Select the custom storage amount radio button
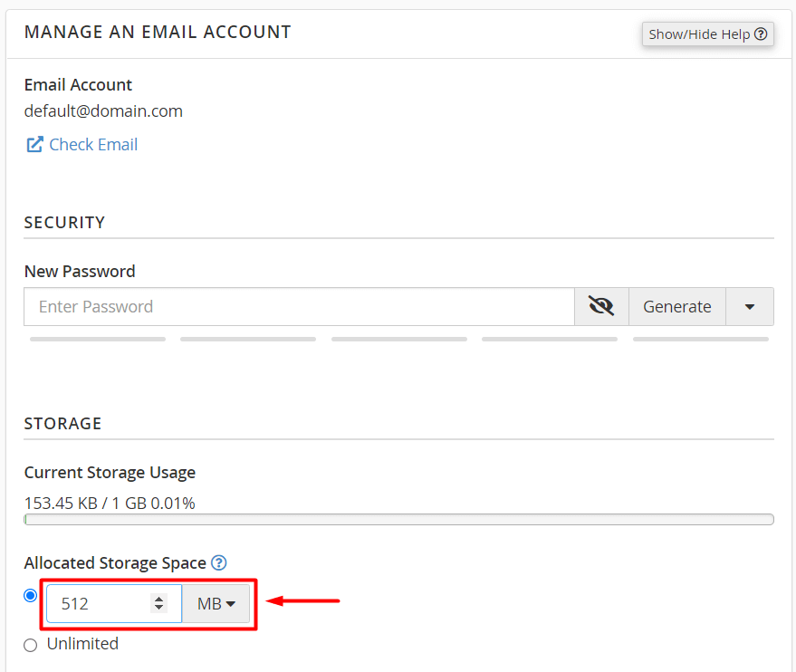The height and width of the screenshot is (672, 796). coord(31,595)
